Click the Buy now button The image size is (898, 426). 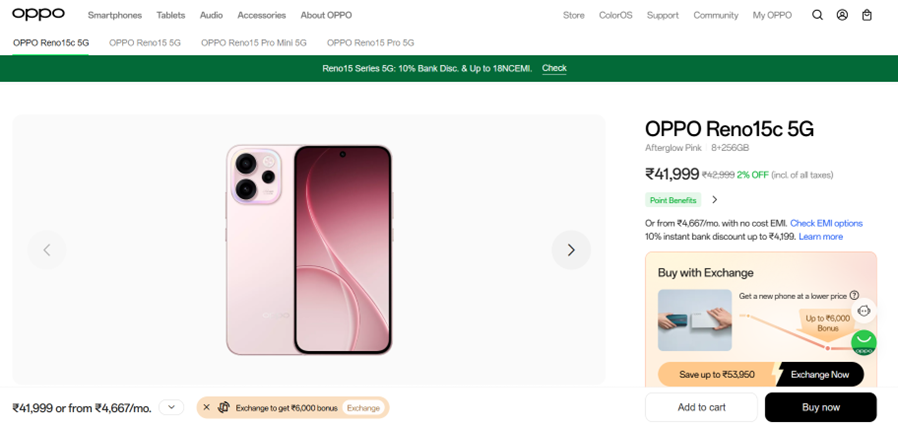[x=820, y=407]
